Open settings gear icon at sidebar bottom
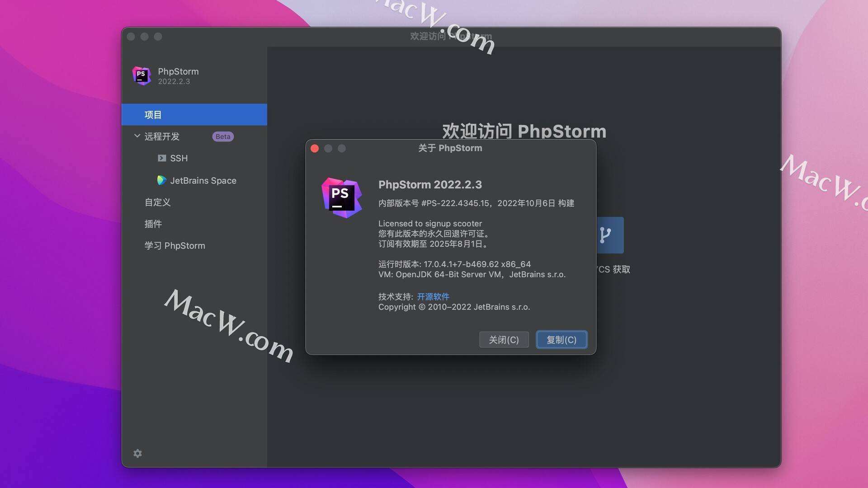The width and height of the screenshot is (868, 488). tap(137, 453)
